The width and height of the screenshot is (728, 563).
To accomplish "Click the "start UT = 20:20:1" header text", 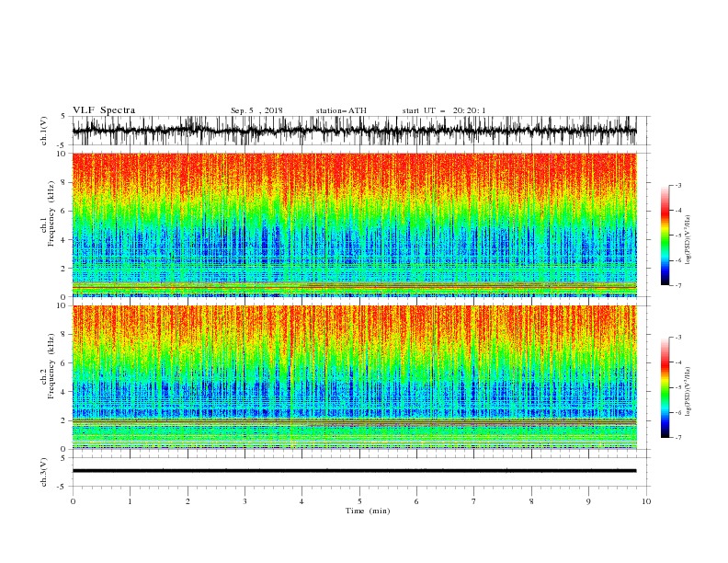I will pyautogui.click(x=443, y=110).
